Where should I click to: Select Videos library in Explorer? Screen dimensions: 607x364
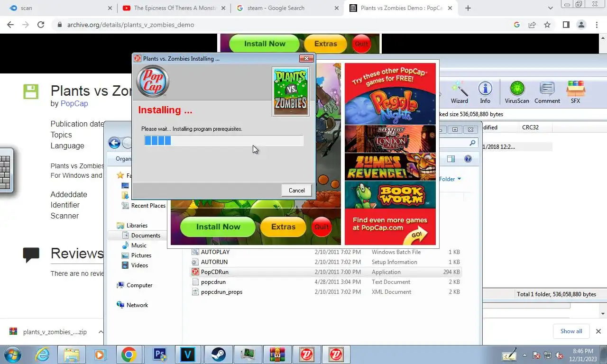[139, 265]
